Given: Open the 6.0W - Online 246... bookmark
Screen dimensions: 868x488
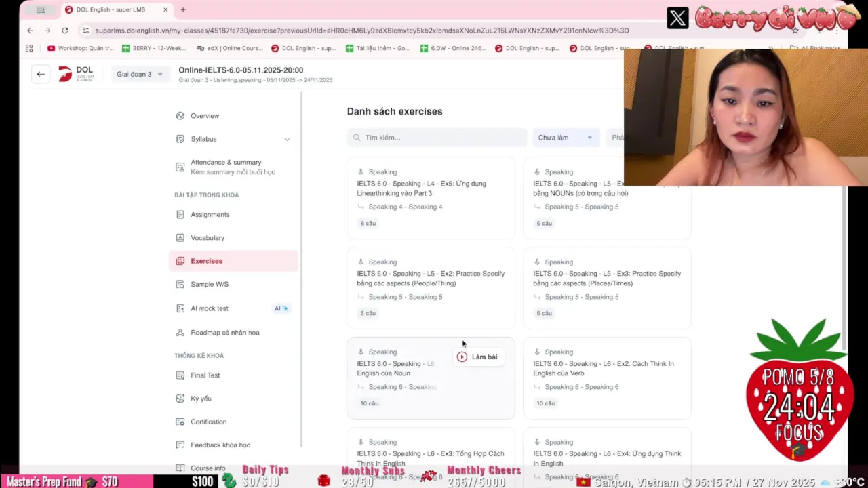Looking at the screenshot, I should [453, 49].
